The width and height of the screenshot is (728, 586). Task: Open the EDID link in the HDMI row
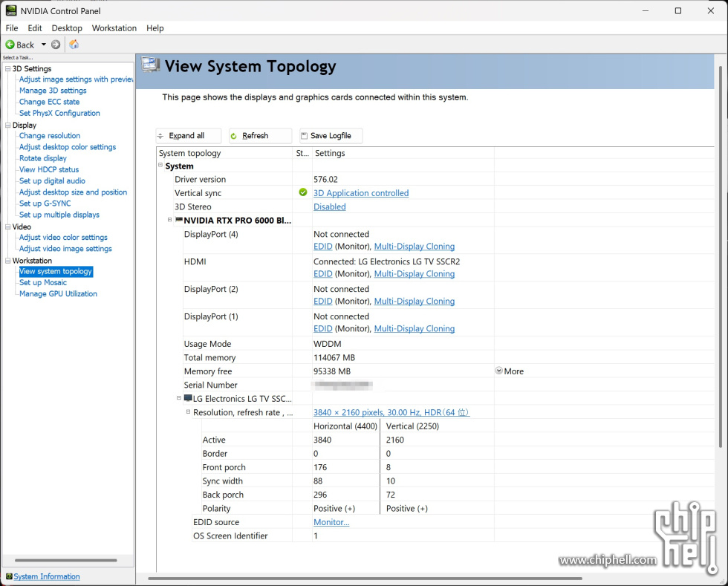coord(322,274)
